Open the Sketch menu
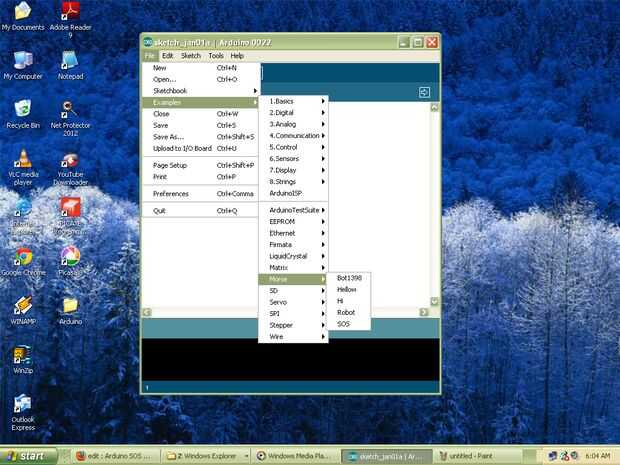Viewport: 620px width, 465px height. [x=191, y=56]
